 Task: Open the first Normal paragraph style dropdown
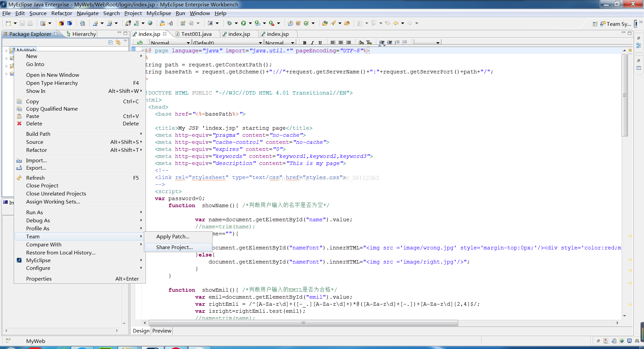pos(188,43)
